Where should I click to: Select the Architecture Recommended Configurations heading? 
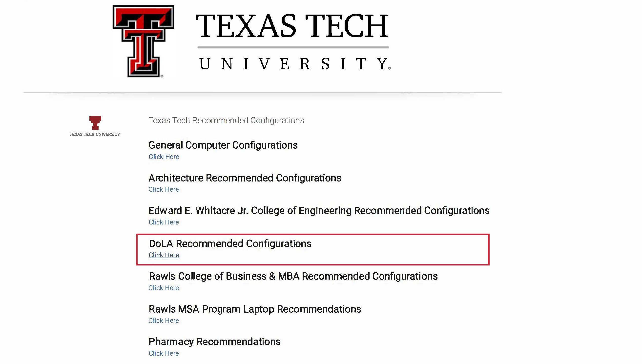click(x=245, y=178)
